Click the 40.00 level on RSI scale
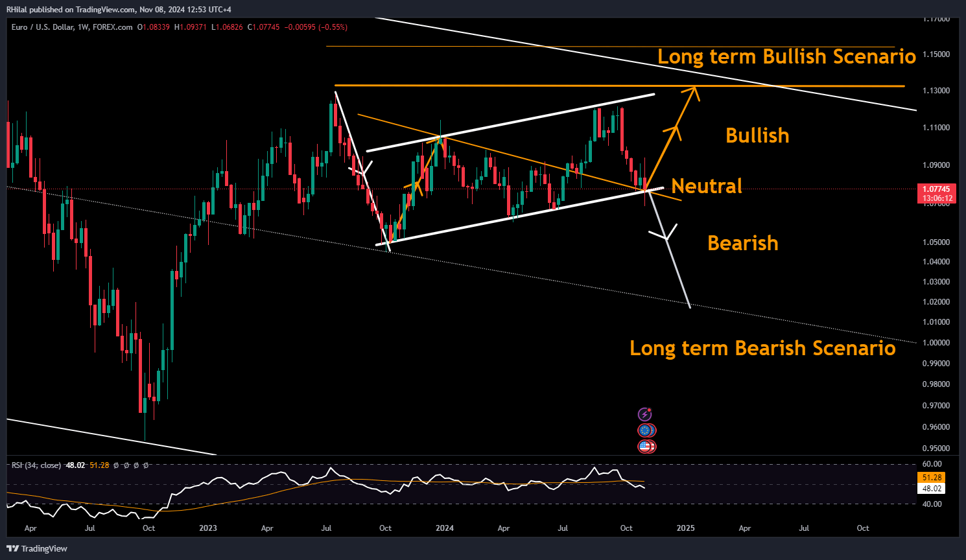Viewport: 966px width, 560px height. (x=932, y=504)
